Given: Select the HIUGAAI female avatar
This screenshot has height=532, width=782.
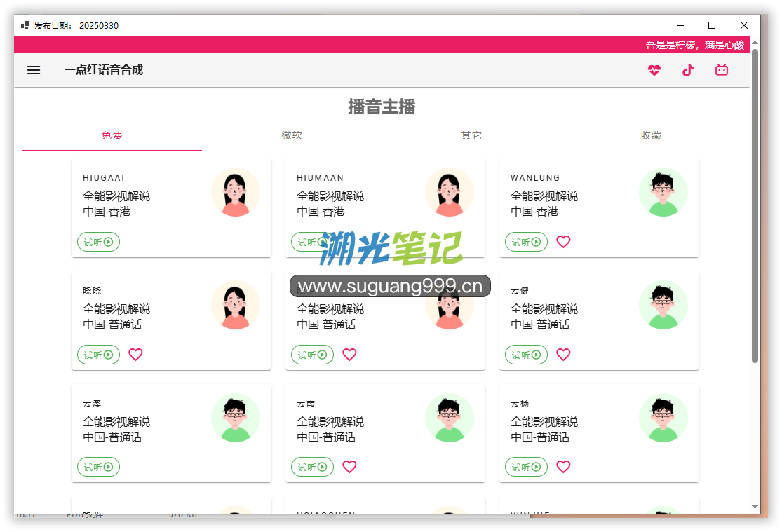Looking at the screenshot, I should pyautogui.click(x=236, y=193).
